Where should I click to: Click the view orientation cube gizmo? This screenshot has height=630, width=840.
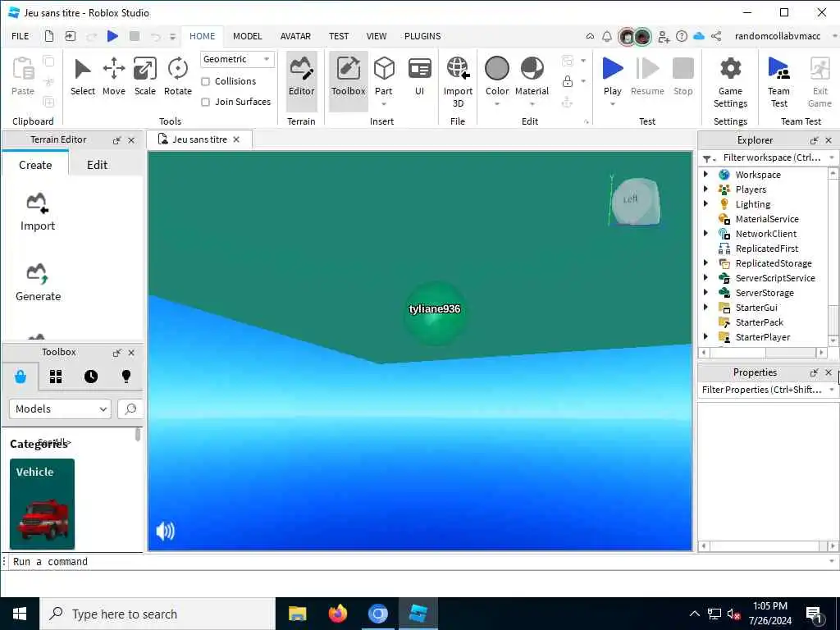[636, 202]
